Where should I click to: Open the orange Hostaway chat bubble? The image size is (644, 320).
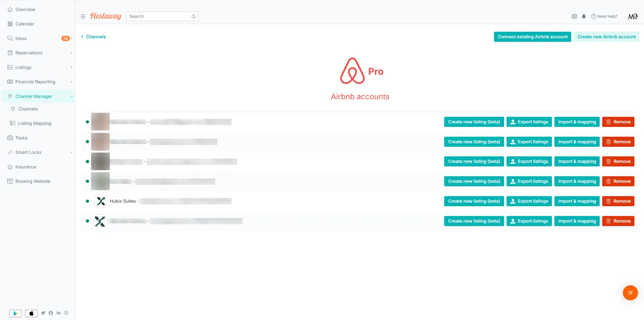click(x=630, y=293)
